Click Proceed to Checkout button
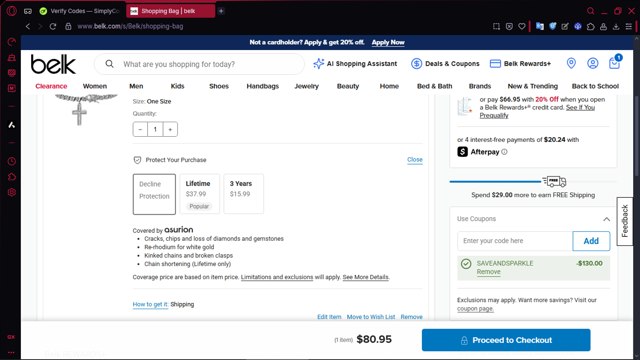The height and width of the screenshot is (360, 640). (506, 340)
